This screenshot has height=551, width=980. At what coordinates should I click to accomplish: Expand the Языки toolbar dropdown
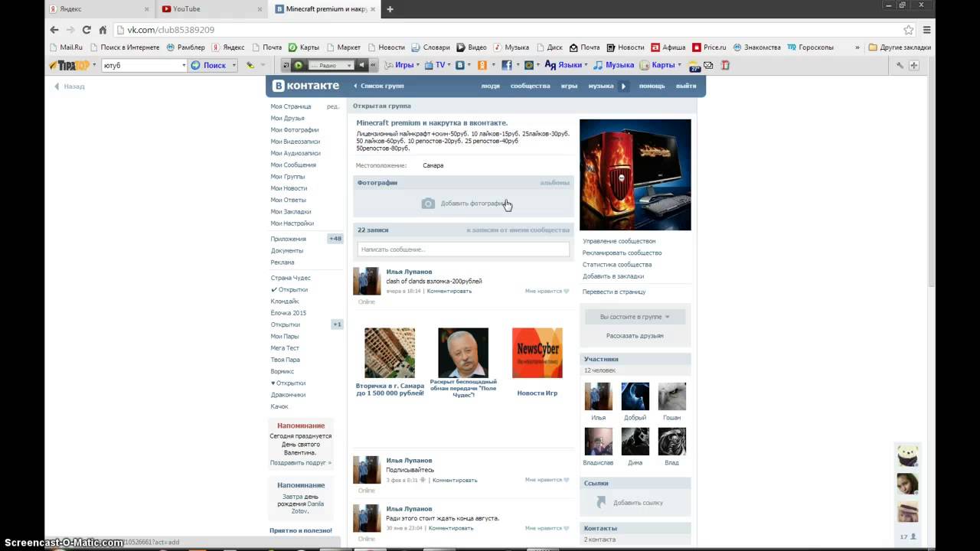586,65
